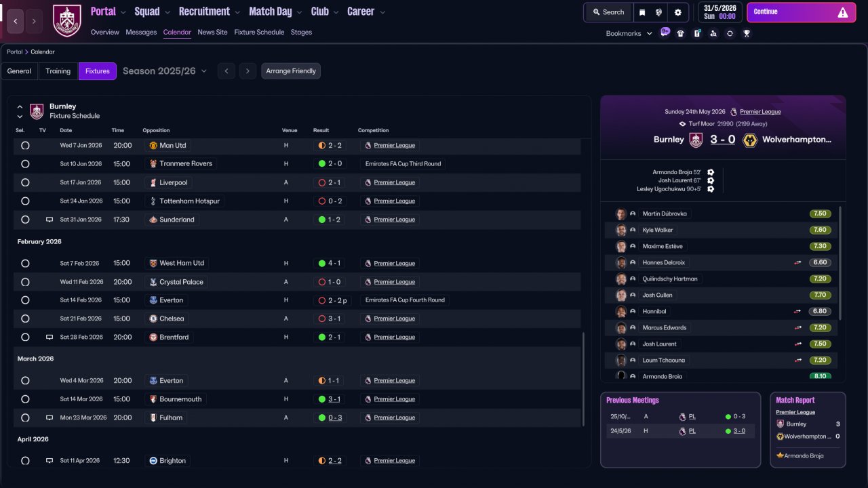The height and width of the screenshot is (488, 868).
Task: Click the goal icon next to Armando Broja 52'
Action: pos(711,173)
